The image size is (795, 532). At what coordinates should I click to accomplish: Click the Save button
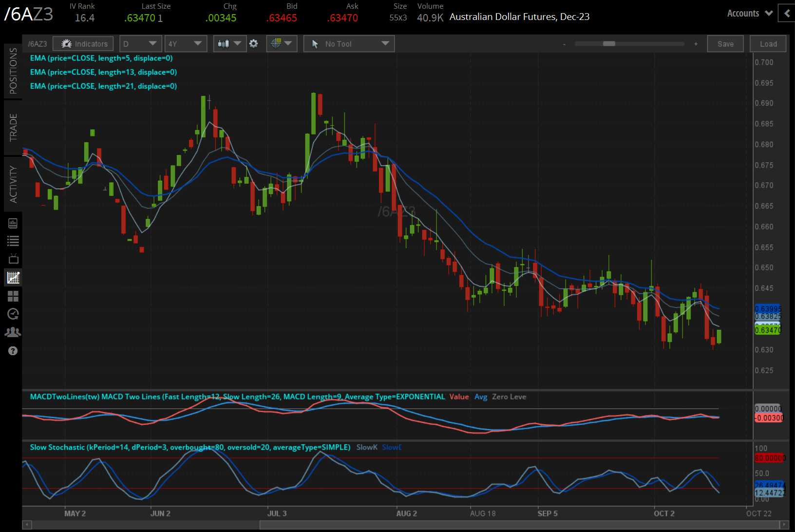click(725, 44)
